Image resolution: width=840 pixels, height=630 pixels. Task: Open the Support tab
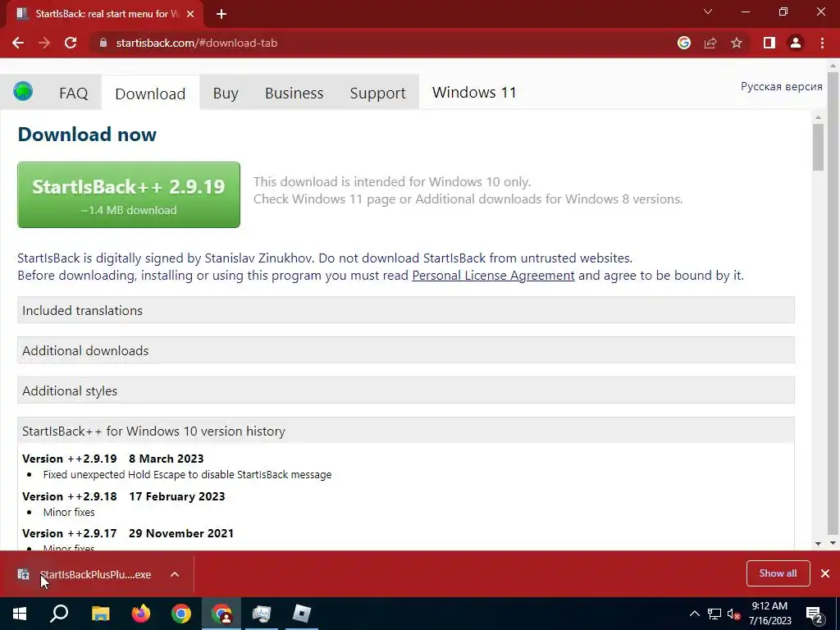pos(377,93)
